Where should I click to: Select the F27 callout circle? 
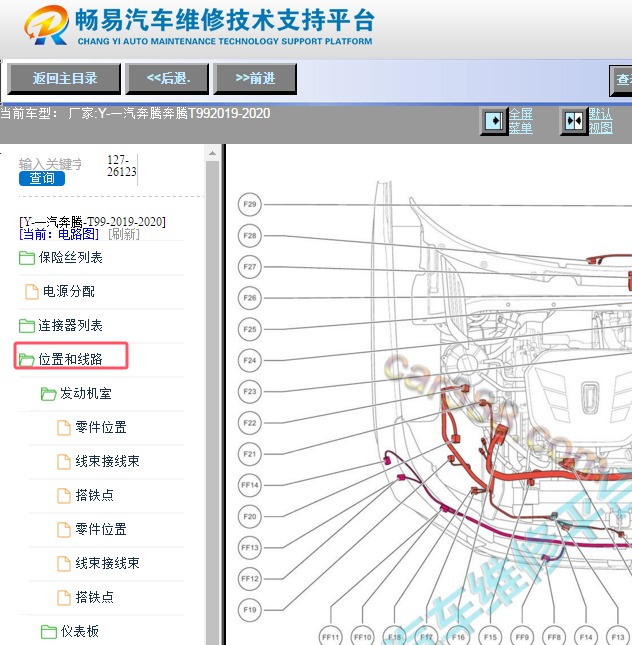coord(250,267)
